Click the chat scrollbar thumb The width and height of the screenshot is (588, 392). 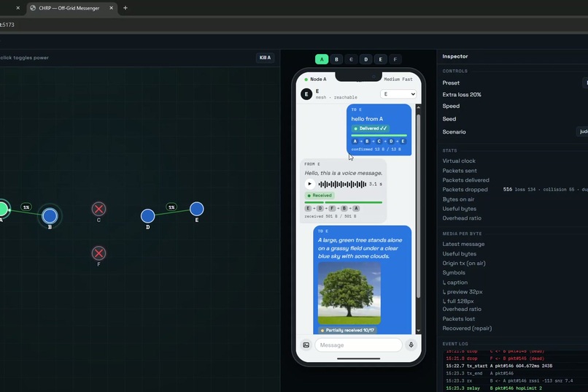[418, 207]
